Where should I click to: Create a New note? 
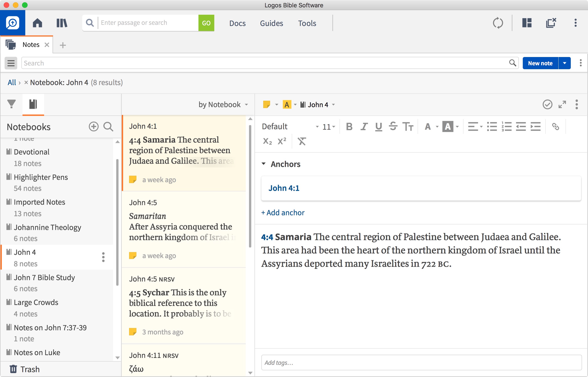pos(540,63)
